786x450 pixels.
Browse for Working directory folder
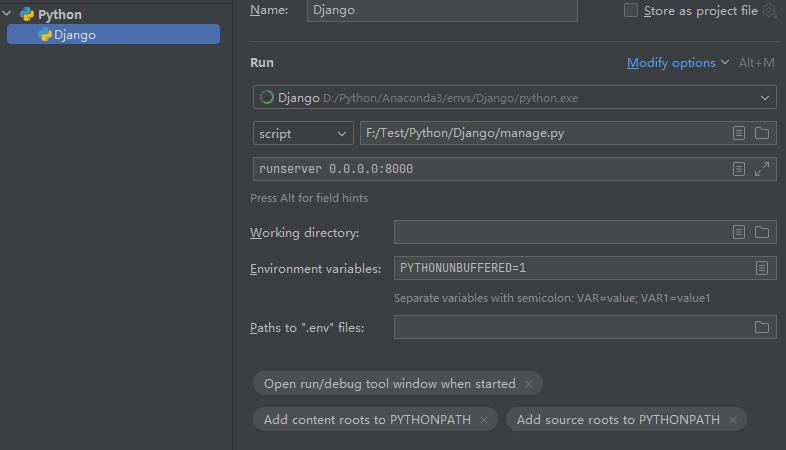click(x=761, y=232)
